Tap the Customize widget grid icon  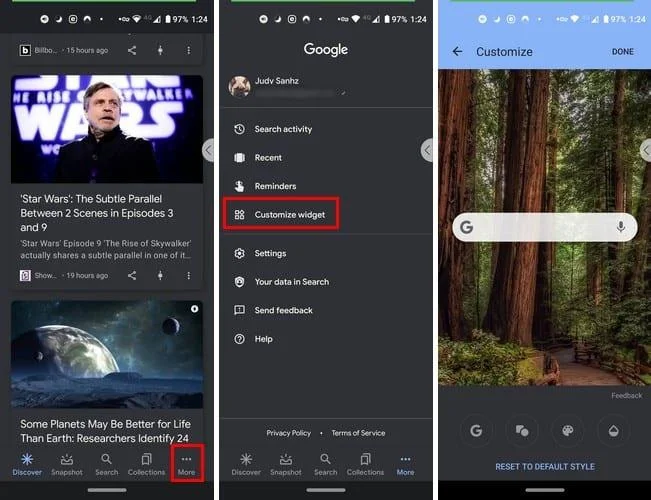tap(240, 214)
